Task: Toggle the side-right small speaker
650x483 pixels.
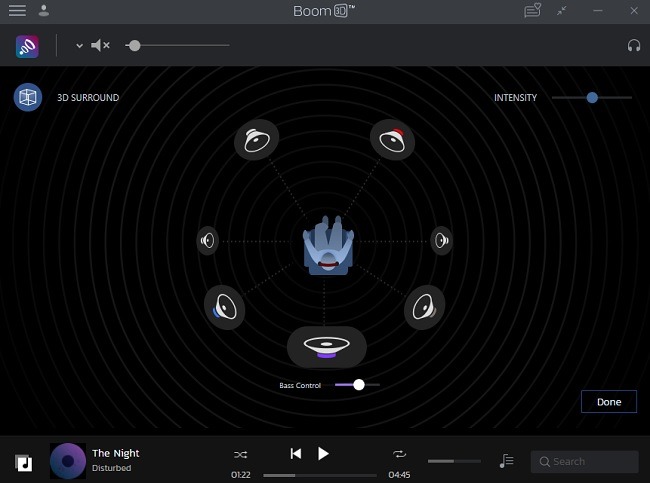Action: click(441, 240)
